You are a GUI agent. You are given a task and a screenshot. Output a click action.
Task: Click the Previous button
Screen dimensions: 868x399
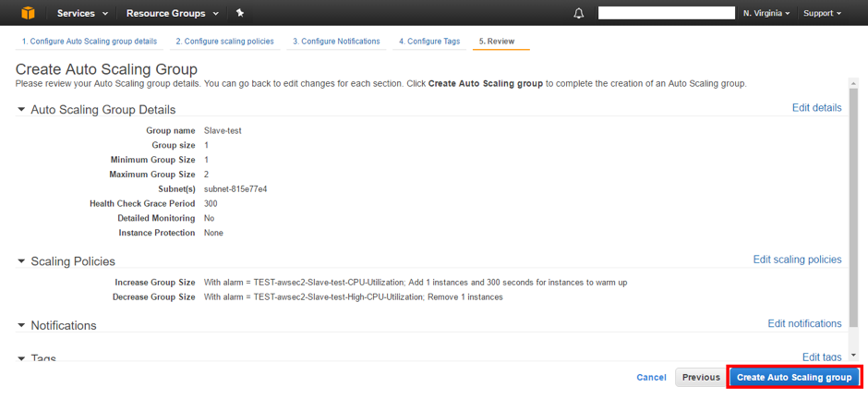pyautogui.click(x=701, y=378)
